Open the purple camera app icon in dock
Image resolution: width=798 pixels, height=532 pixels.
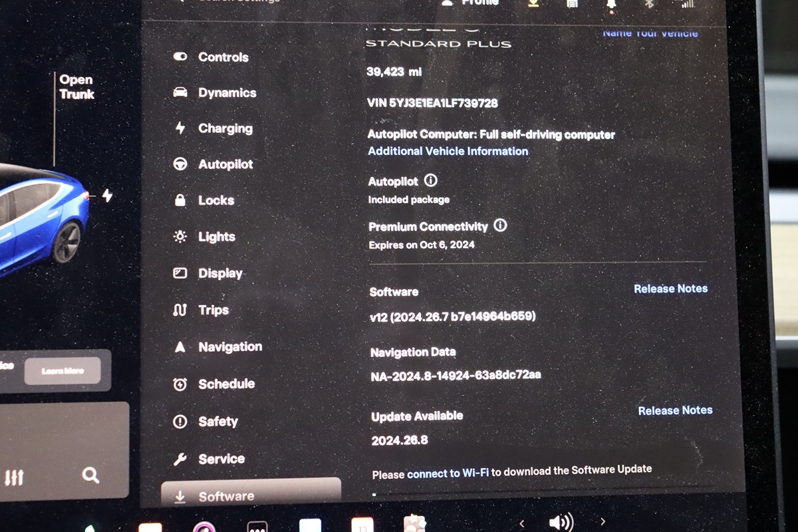click(204, 527)
